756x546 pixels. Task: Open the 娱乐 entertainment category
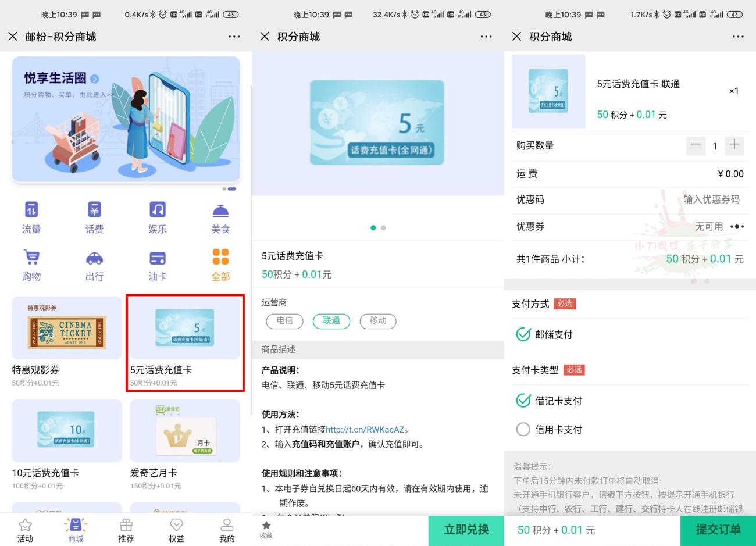[157, 217]
